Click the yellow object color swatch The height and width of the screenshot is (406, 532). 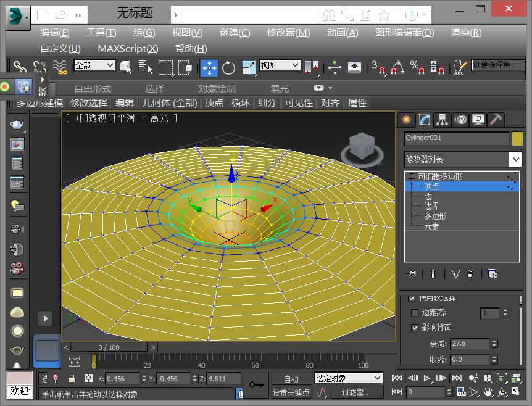pyautogui.click(x=517, y=139)
